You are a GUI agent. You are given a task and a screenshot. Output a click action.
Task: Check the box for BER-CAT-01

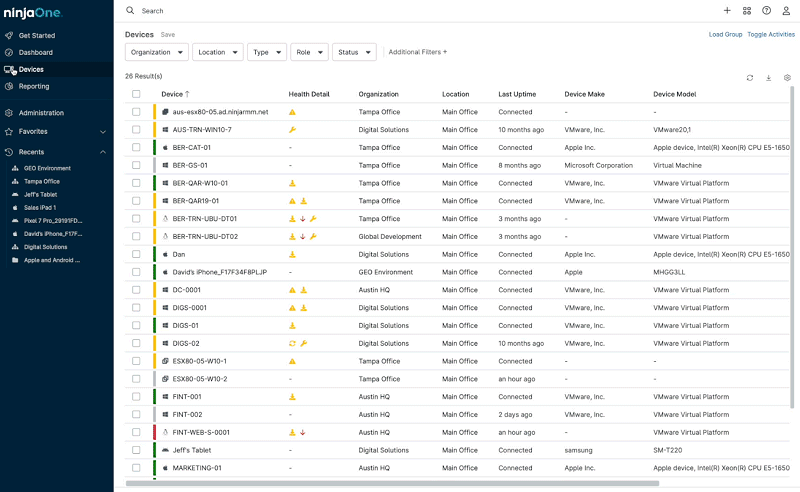[x=136, y=147]
